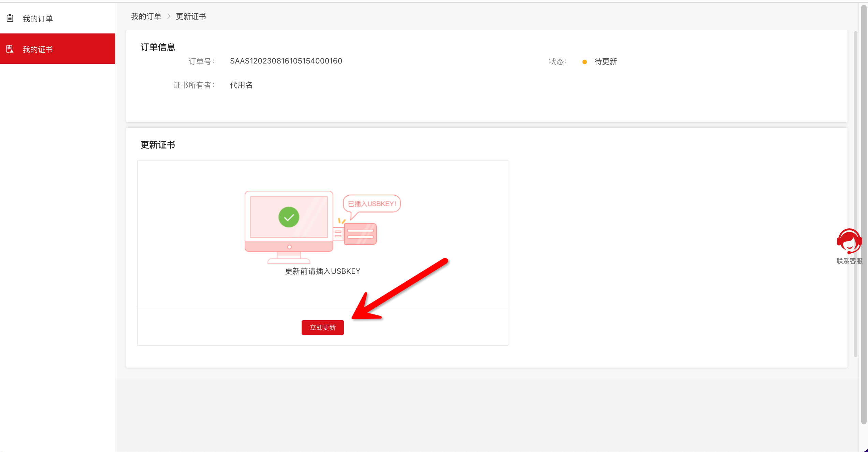868x452 pixels.
Task: Click the USB key illustration
Action: 360,234
